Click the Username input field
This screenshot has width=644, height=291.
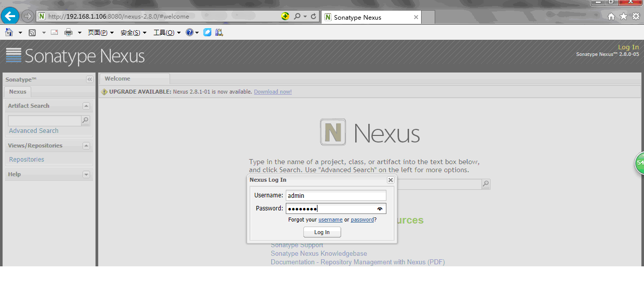click(x=336, y=195)
